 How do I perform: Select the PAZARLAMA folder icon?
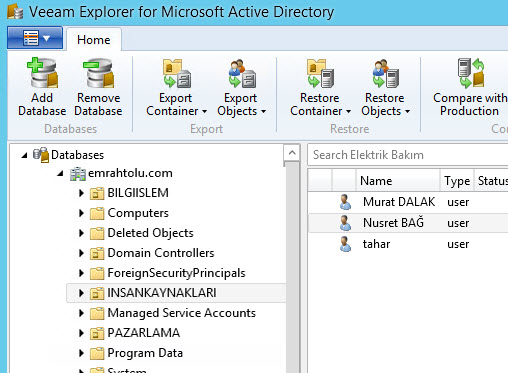coord(97,333)
